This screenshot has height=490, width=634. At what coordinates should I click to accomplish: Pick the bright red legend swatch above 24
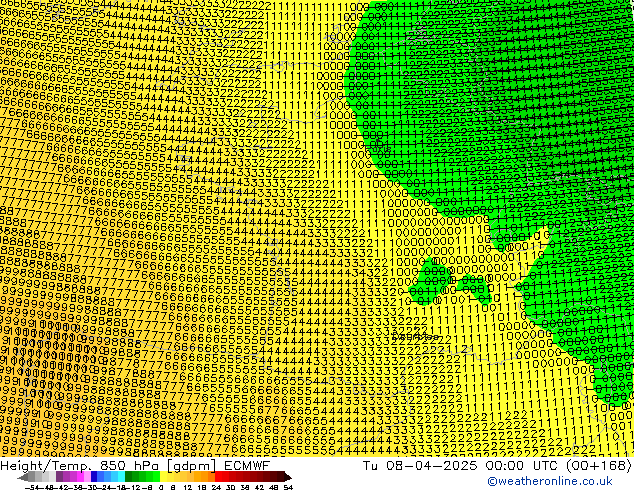tap(219, 477)
